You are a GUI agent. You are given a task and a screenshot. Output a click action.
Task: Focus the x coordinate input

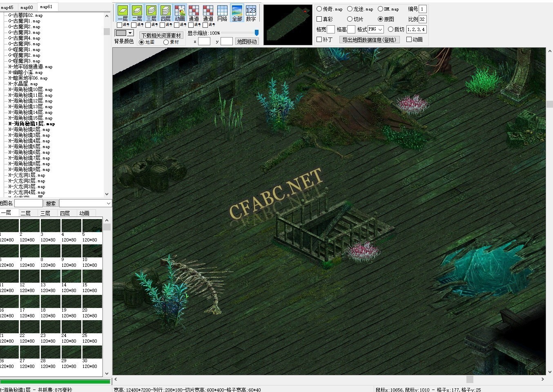(204, 41)
